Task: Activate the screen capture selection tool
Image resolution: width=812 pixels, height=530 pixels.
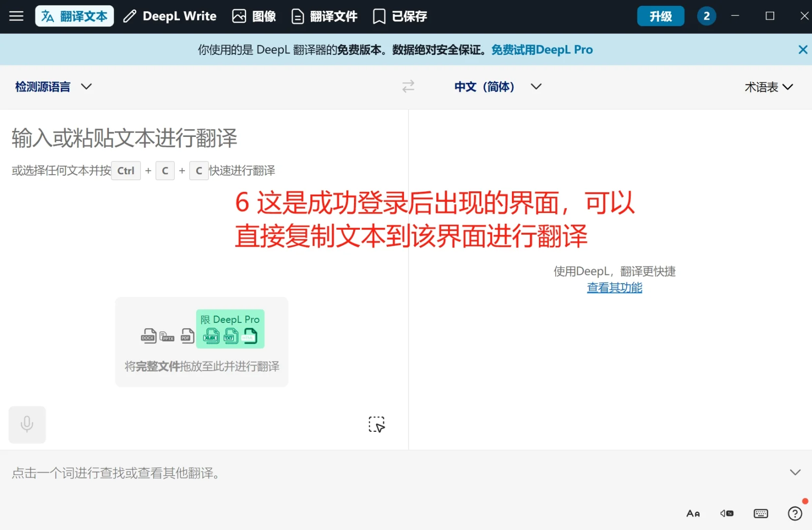Action: point(377,424)
